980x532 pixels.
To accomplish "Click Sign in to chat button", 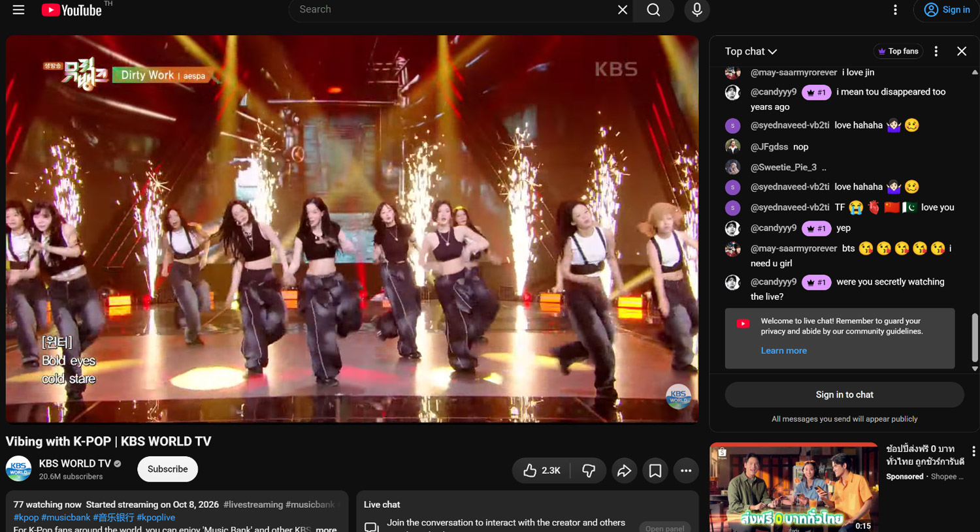I will coord(844,395).
